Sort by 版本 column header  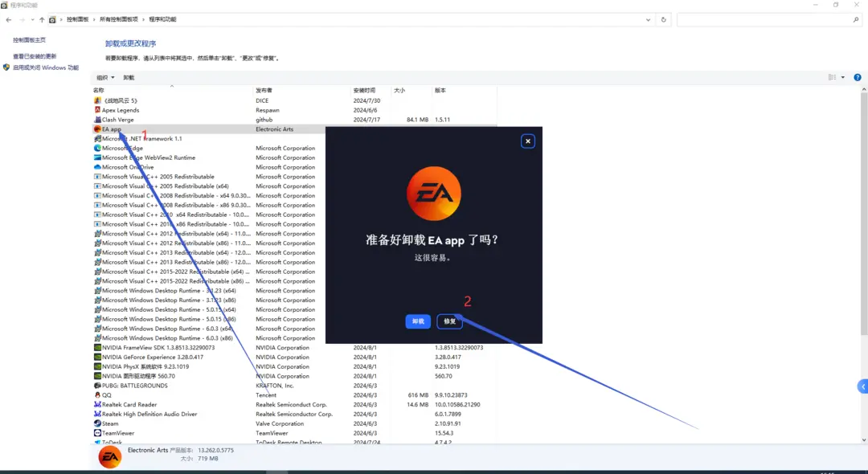[x=440, y=90]
